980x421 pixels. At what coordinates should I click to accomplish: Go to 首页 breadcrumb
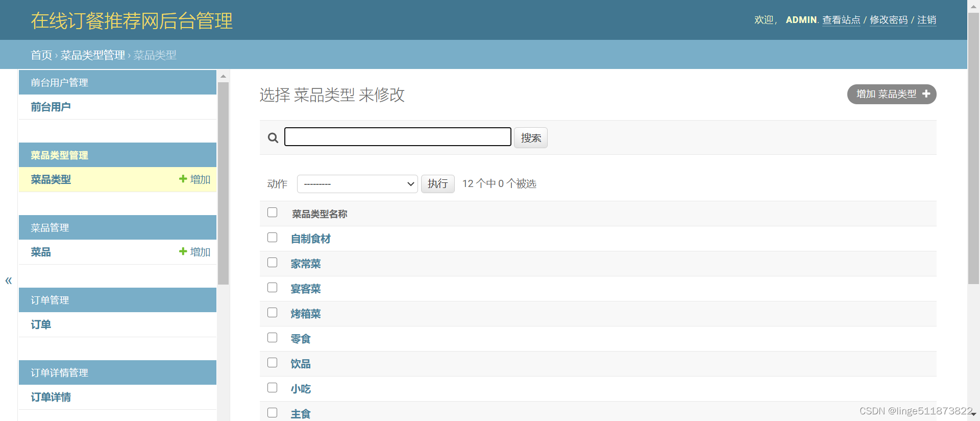41,55
